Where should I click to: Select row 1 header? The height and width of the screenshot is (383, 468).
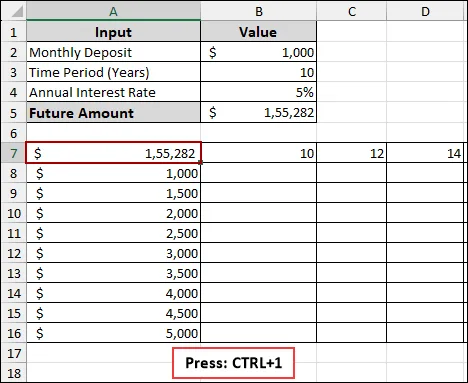[13, 32]
